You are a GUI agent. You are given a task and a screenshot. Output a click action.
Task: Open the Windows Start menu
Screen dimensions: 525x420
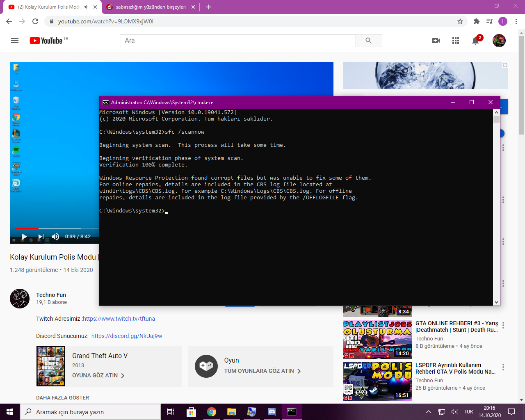(x=10, y=412)
